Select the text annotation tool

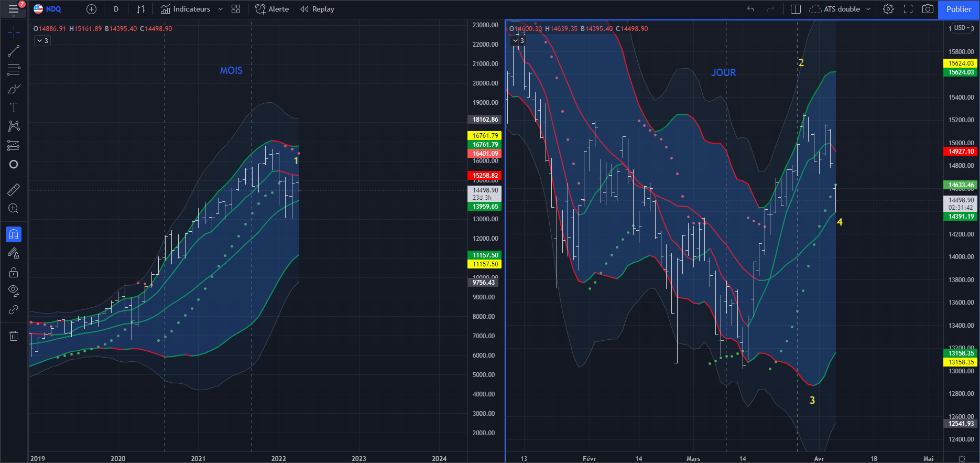pos(14,107)
